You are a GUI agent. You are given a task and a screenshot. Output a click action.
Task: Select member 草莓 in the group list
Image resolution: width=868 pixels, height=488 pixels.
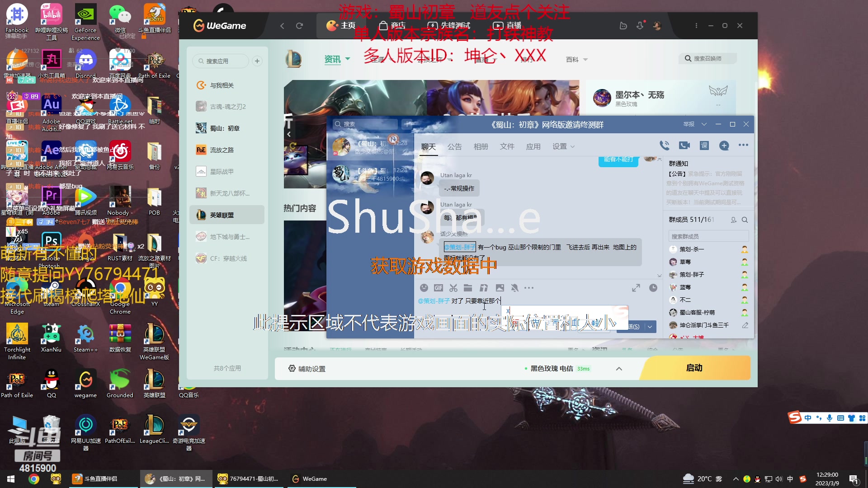click(x=708, y=262)
